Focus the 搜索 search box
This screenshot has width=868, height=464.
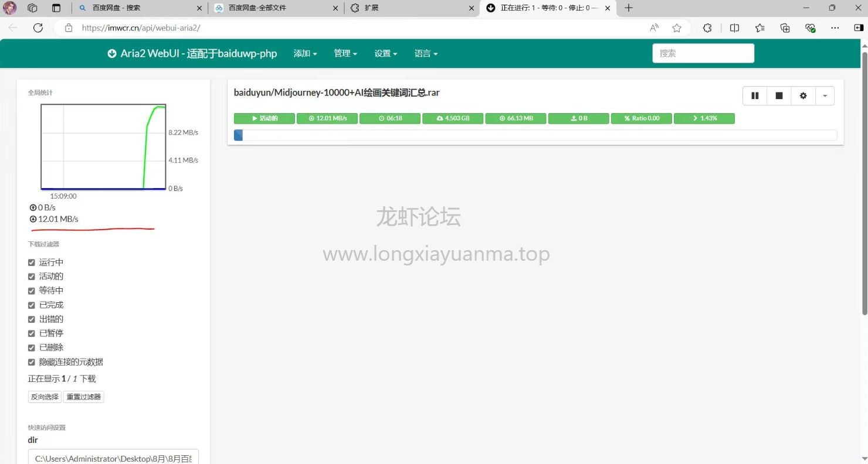click(x=703, y=53)
